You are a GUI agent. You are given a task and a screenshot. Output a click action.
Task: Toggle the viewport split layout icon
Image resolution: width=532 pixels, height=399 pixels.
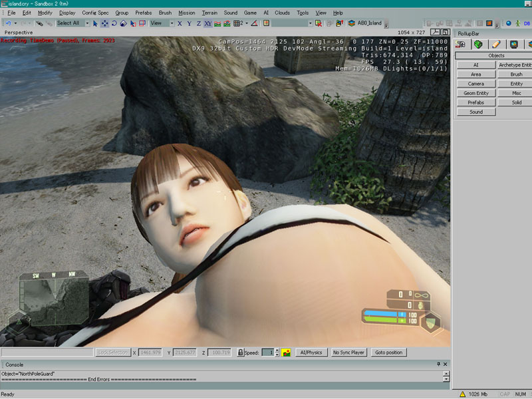(435, 33)
